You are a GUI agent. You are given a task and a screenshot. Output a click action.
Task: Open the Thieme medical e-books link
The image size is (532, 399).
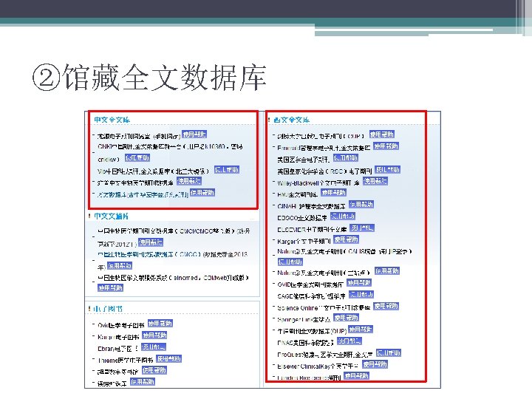125,361
